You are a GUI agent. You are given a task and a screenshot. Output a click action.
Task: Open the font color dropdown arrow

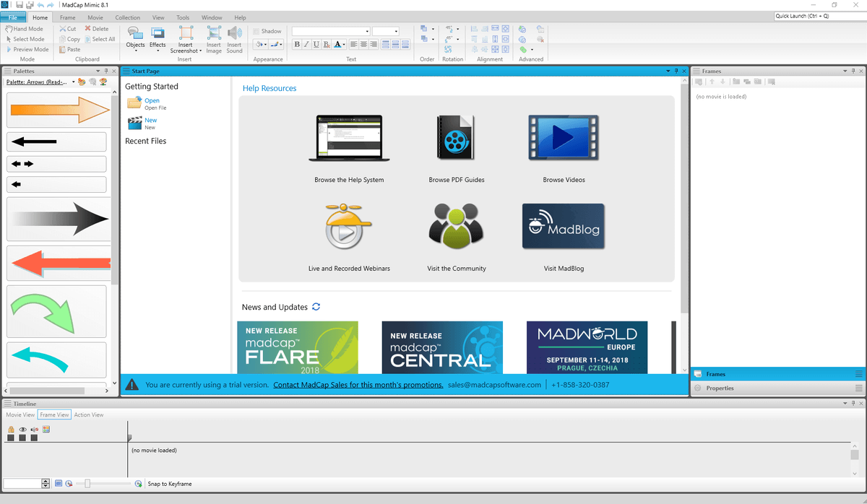345,44
